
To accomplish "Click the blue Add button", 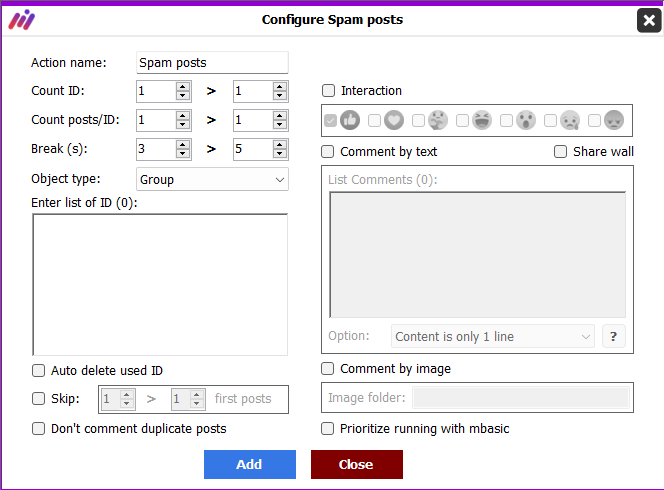I will tap(250, 464).
